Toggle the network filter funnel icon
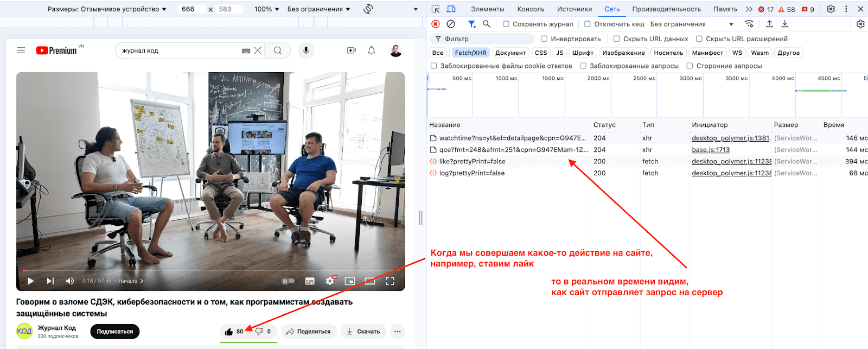Screen dimensions: 868x349 click(x=471, y=24)
